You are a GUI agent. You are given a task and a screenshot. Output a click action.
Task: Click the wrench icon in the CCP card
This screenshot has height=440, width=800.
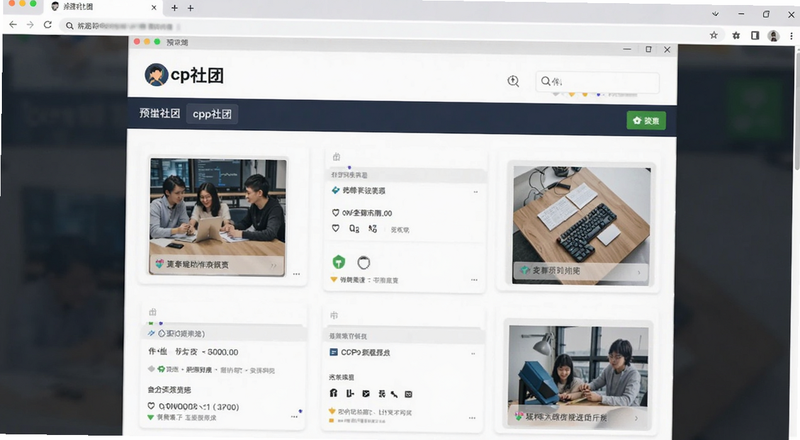394,394
